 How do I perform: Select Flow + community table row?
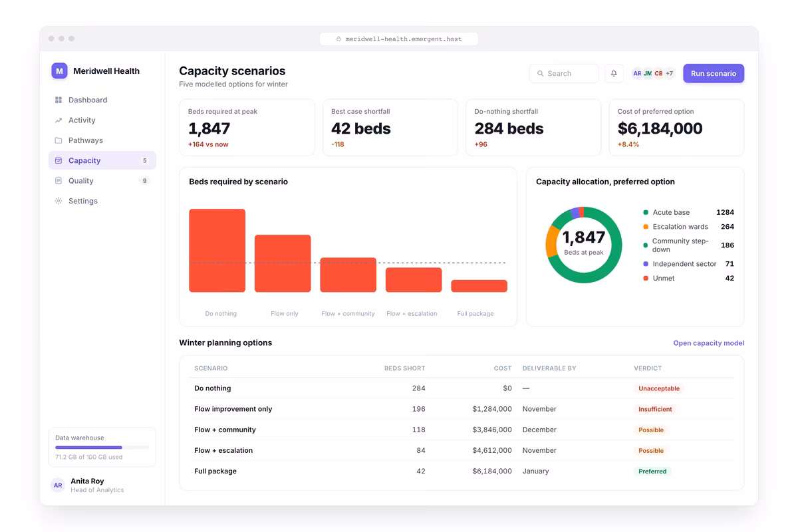coord(462,430)
